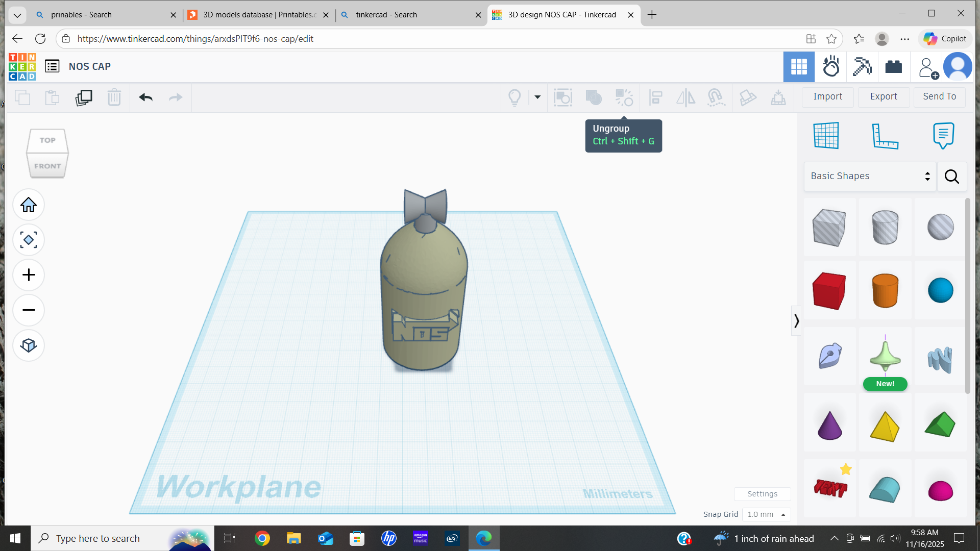The width and height of the screenshot is (980, 551).
Task: Toggle orthographic and perspective view
Action: (x=29, y=345)
